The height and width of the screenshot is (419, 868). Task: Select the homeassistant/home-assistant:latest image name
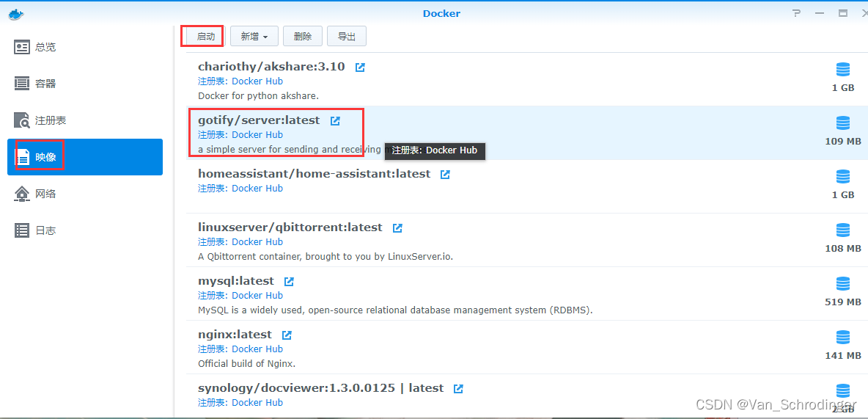pos(314,174)
